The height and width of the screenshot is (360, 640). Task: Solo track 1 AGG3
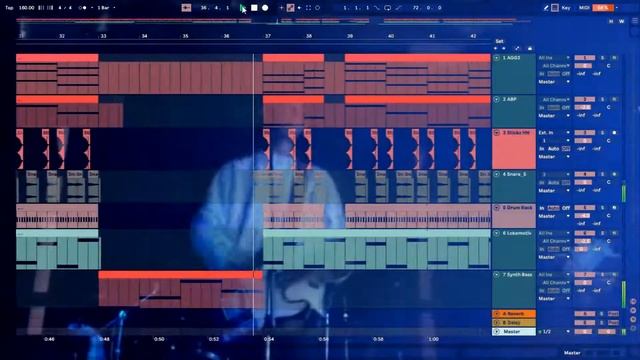pos(603,58)
